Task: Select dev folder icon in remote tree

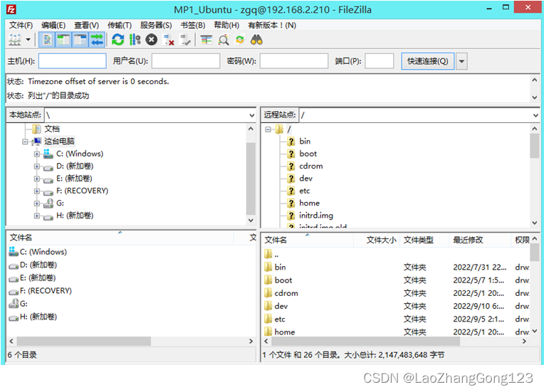Action: click(x=291, y=178)
